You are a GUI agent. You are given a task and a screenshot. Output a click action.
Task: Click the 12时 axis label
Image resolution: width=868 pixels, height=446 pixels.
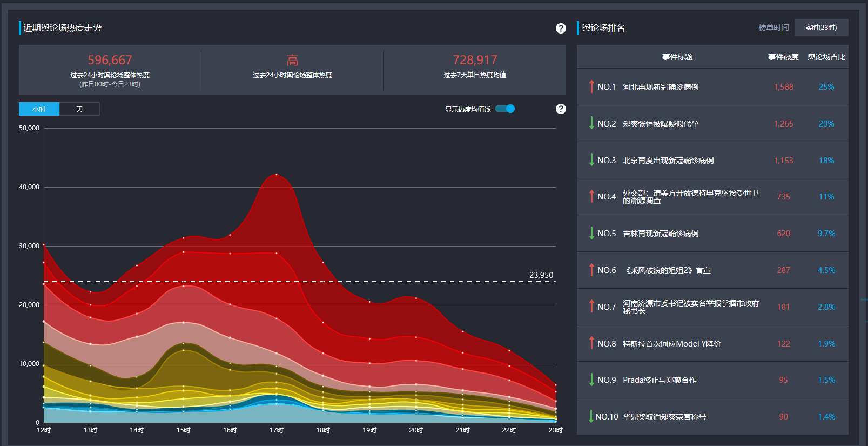(44, 430)
